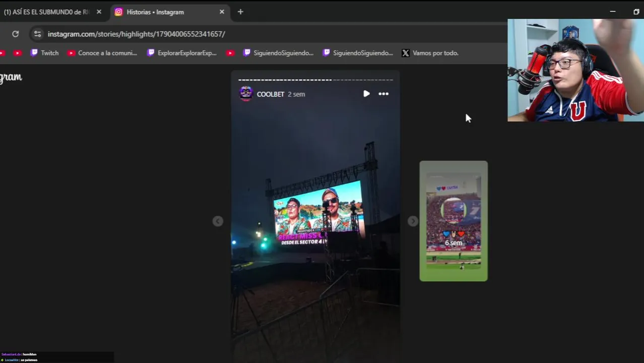This screenshot has width=644, height=363.
Task: Play the Instagram story
Action: pyautogui.click(x=366, y=94)
